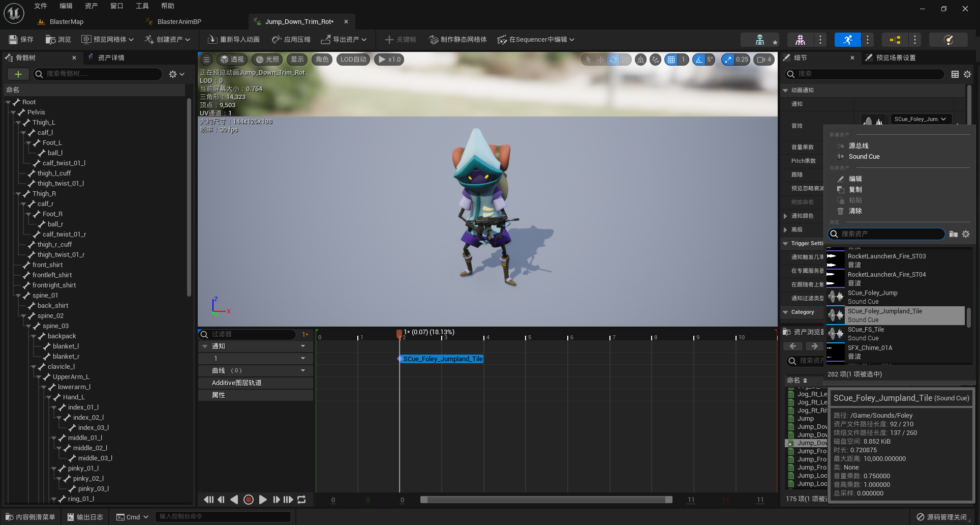Click the LOD Auto button

pyautogui.click(x=353, y=60)
